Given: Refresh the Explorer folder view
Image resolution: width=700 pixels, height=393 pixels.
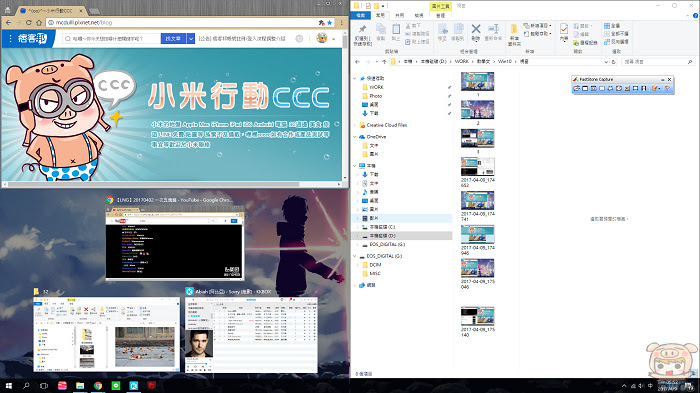Looking at the screenshot, I should click(x=614, y=62).
